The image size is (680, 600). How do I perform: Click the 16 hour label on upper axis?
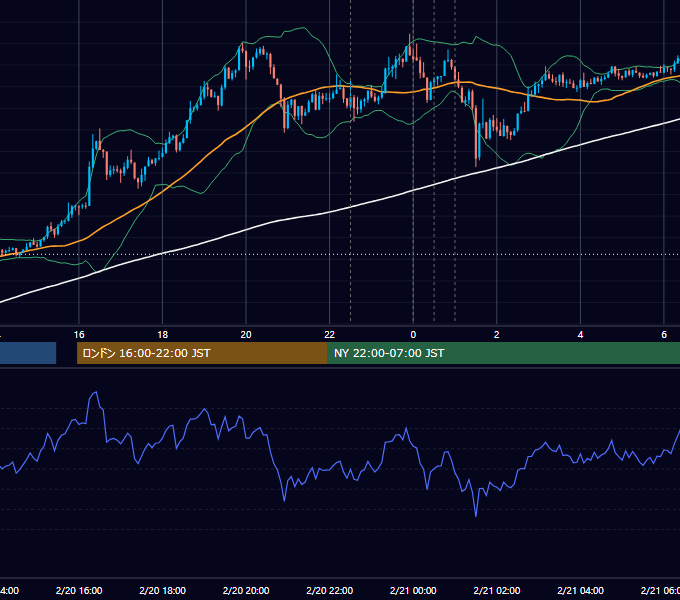tap(79, 335)
